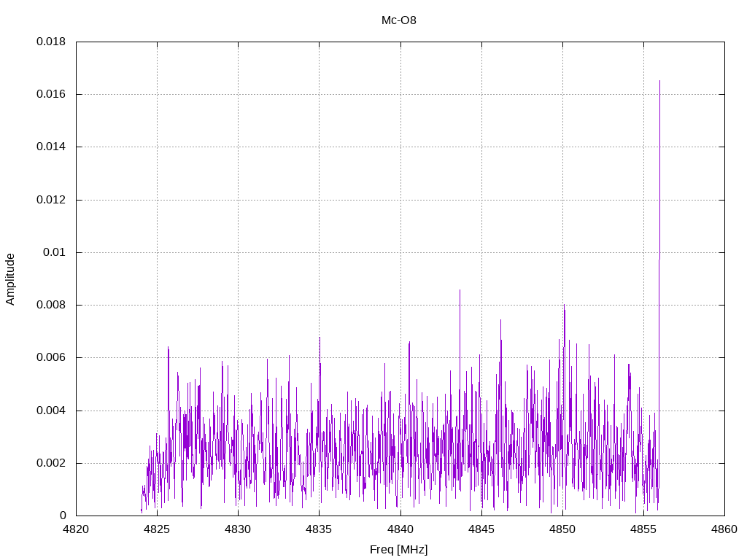Viewport: 747px width, 560px height.
Task: Click the 4850 x-axis tick label
Action: click(x=562, y=529)
